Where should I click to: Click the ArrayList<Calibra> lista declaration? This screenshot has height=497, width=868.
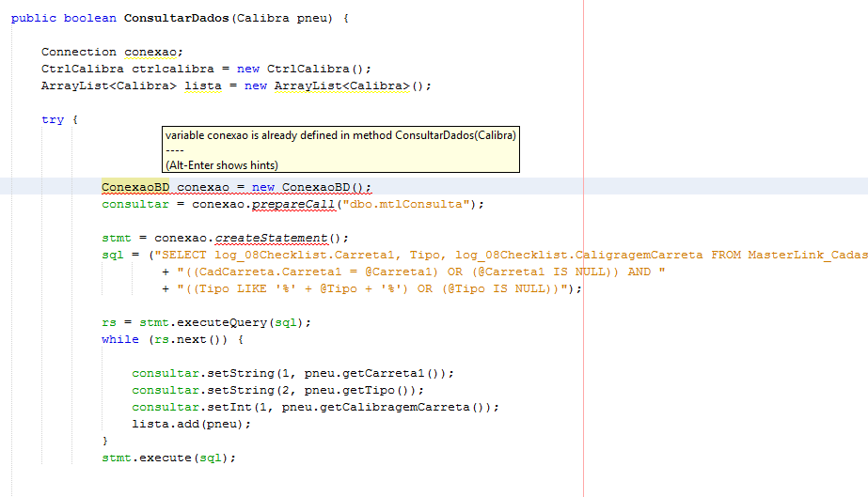click(x=236, y=86)
